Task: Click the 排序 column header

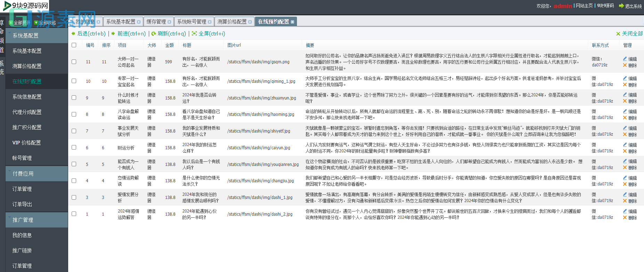Action: (106, 45)
